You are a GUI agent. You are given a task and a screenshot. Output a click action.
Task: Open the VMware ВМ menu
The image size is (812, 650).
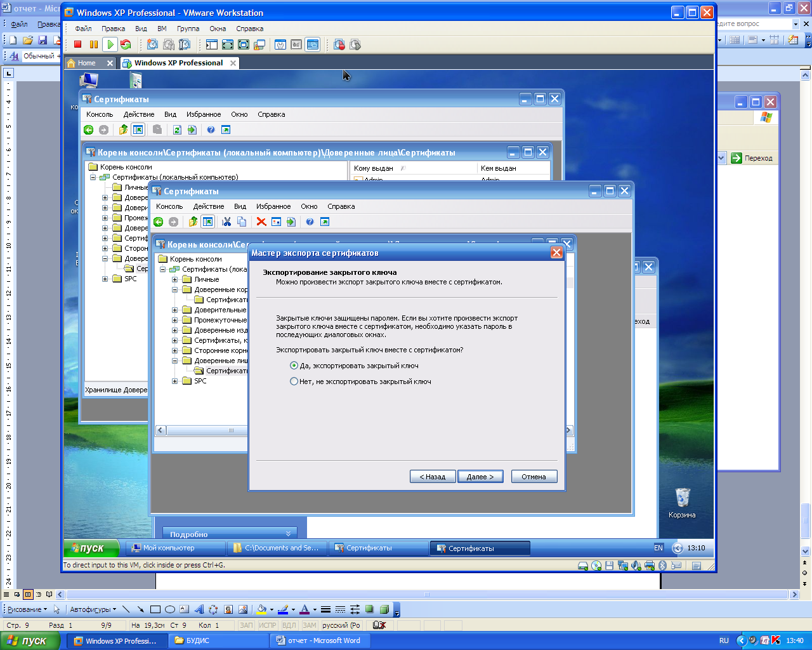[x=162, y=29]
